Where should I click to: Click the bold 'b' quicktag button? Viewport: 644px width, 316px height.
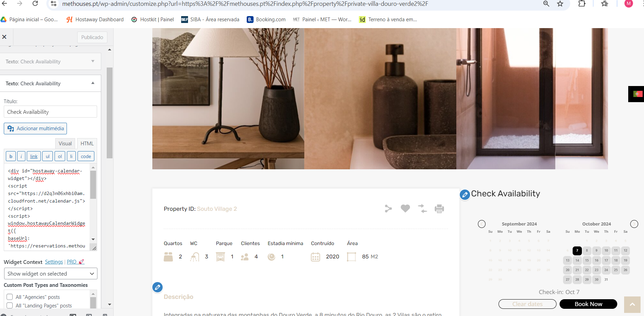point(11,156)
